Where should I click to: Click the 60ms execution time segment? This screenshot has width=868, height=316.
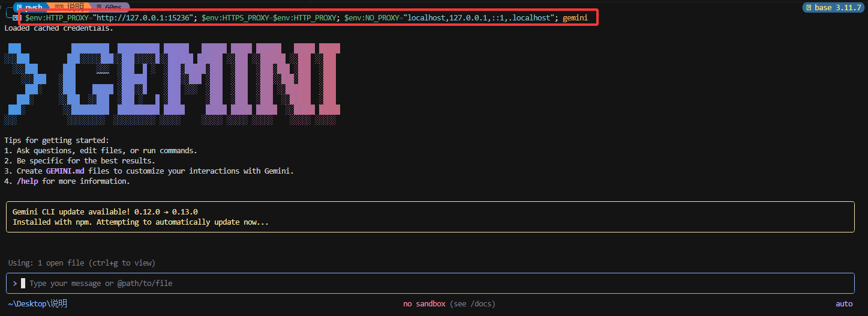pyautogui.click(x=110, y=7)
